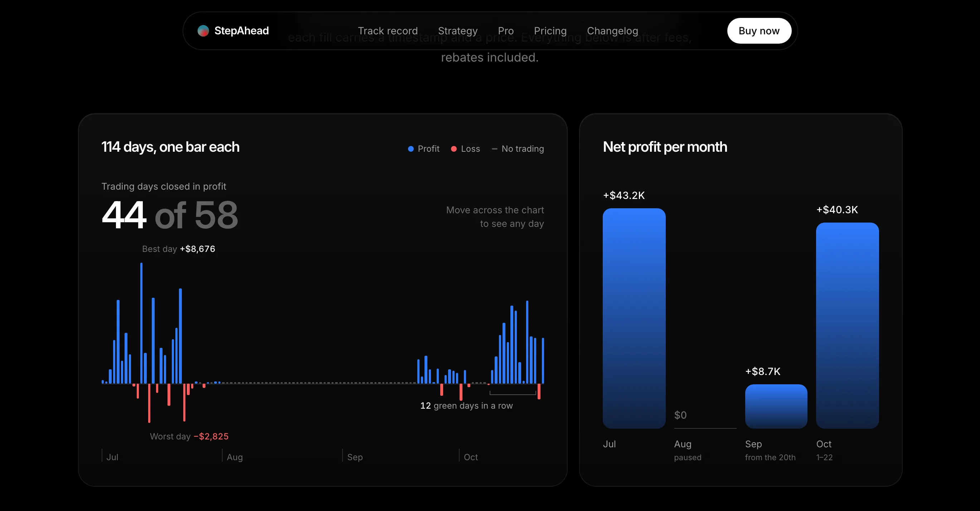View the Changelog link
Viewport: 980px width, 511px height.
coord(612,31)
